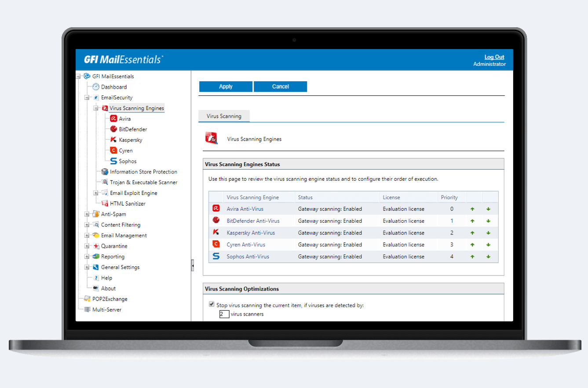This screenshot has width=588, height=388.
Task: Click Avira logo in status table
Action: [x=216, y=209]
